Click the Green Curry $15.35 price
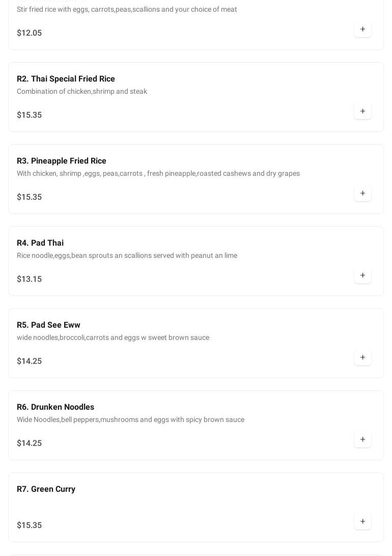This screenshot has width=392, height=556. (30, 525)
